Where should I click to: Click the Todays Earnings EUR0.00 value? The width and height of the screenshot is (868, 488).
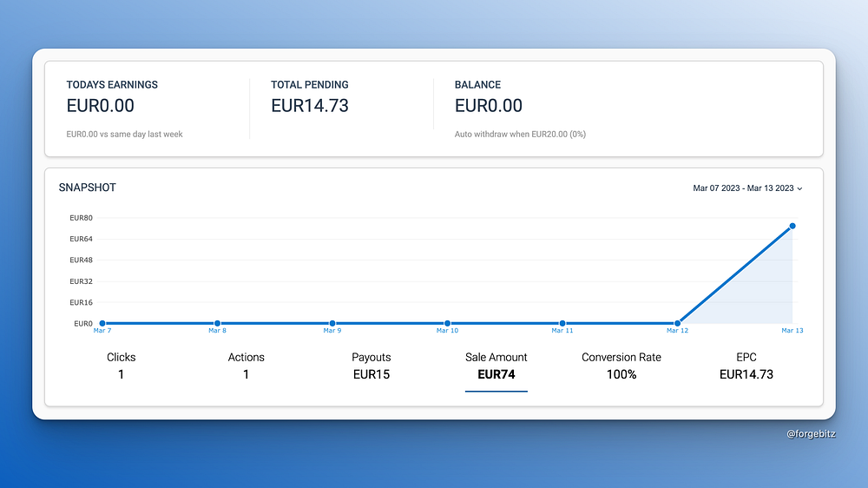click(x=100, y=106)
